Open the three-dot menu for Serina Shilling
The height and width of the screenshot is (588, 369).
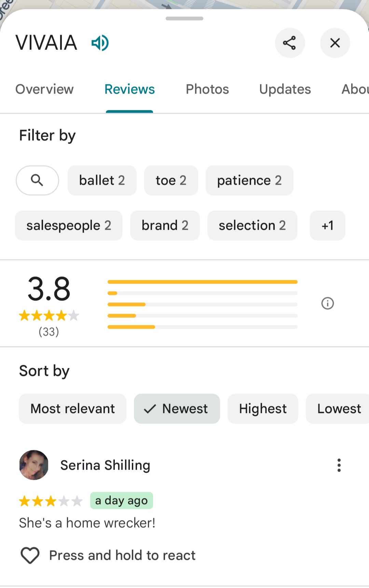coord(339,465)
